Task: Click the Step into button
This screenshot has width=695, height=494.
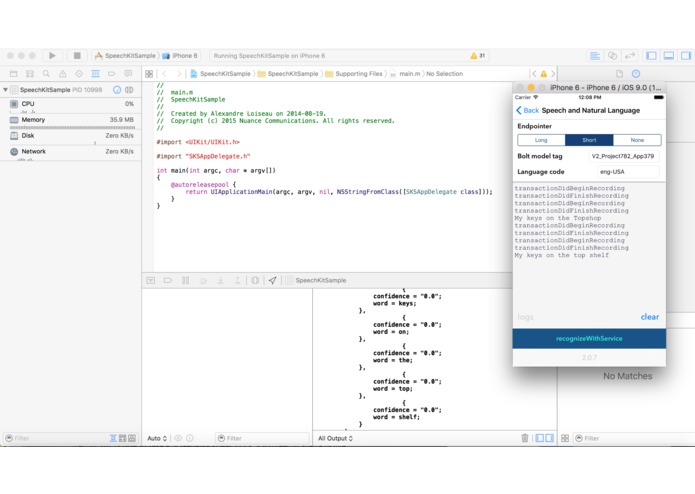Action: click(x=220, y=280)
